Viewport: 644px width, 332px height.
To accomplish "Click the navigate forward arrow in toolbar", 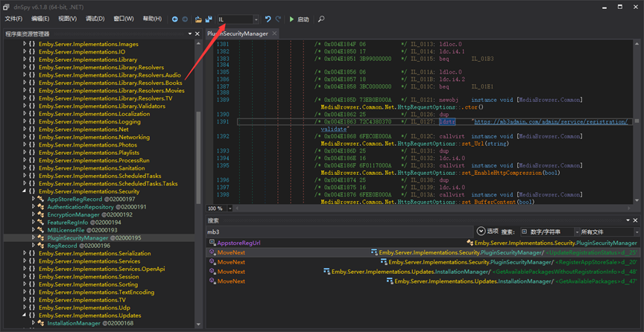I will click(x=185, y=19).
